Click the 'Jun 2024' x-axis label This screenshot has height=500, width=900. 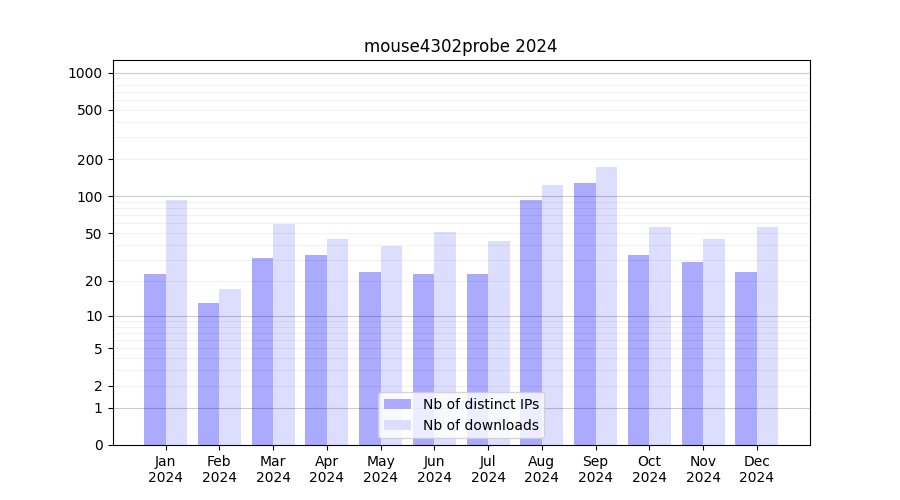(x=434, y=469)
